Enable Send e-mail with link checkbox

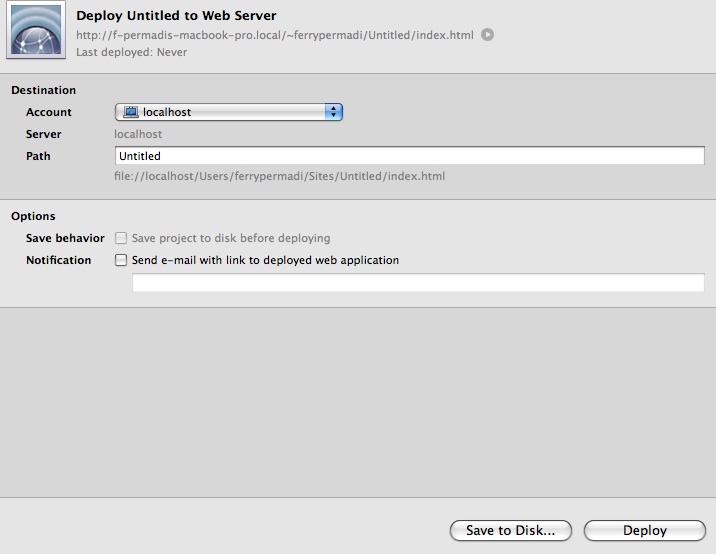point(121,260)
